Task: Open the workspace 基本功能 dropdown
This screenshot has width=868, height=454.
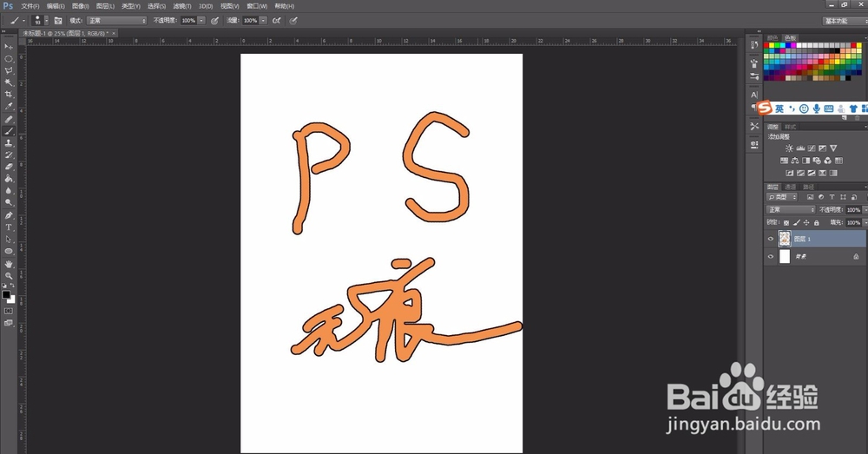Action: click(845, 21)
